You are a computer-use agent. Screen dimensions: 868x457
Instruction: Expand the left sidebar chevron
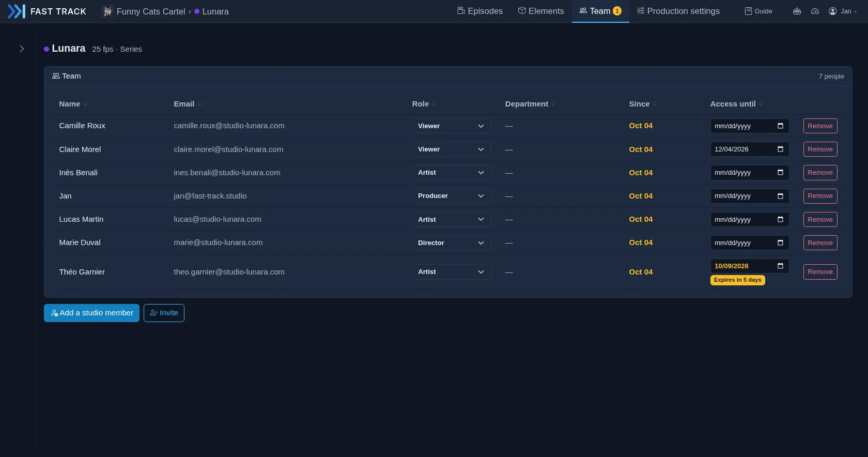[x=22, y=49]
